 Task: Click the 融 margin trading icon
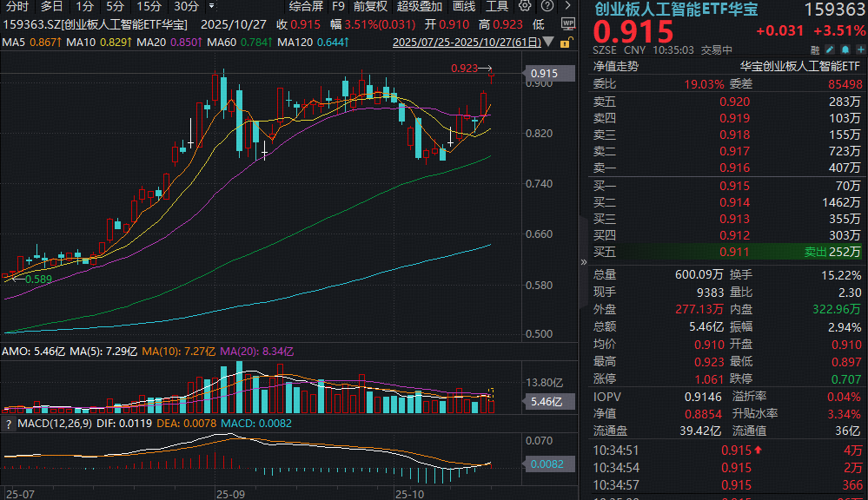pos(817,49)
